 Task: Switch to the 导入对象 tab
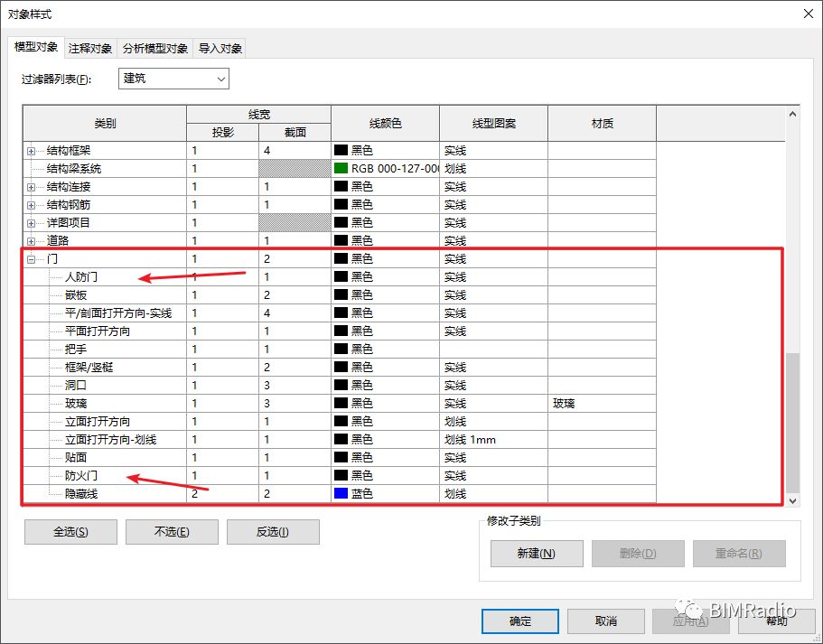(220, 48)
